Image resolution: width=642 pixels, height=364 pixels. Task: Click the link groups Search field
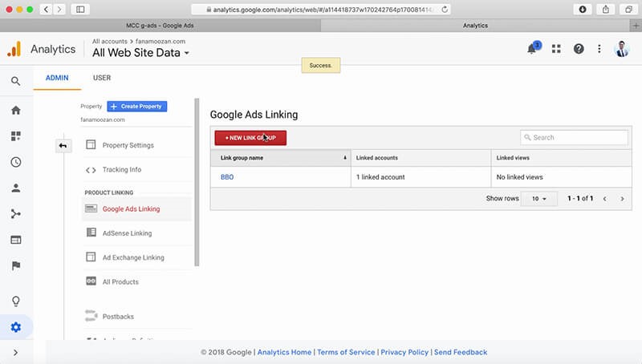pyautogui.click(x=574, y=137)
